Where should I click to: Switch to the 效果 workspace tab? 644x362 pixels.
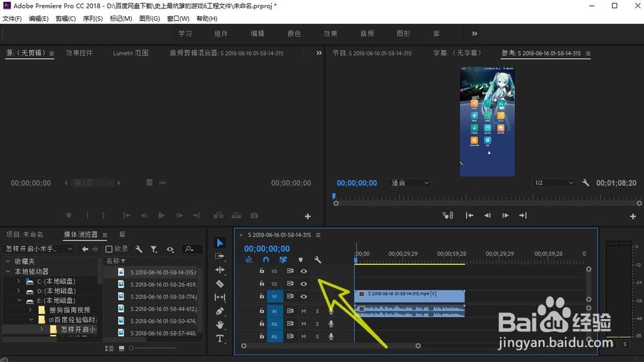[x=331, y=34]
